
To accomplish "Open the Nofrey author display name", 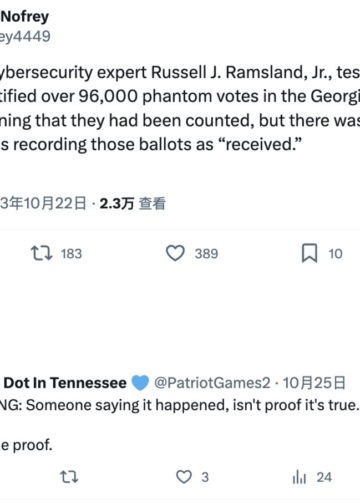I will click(25, 16).
